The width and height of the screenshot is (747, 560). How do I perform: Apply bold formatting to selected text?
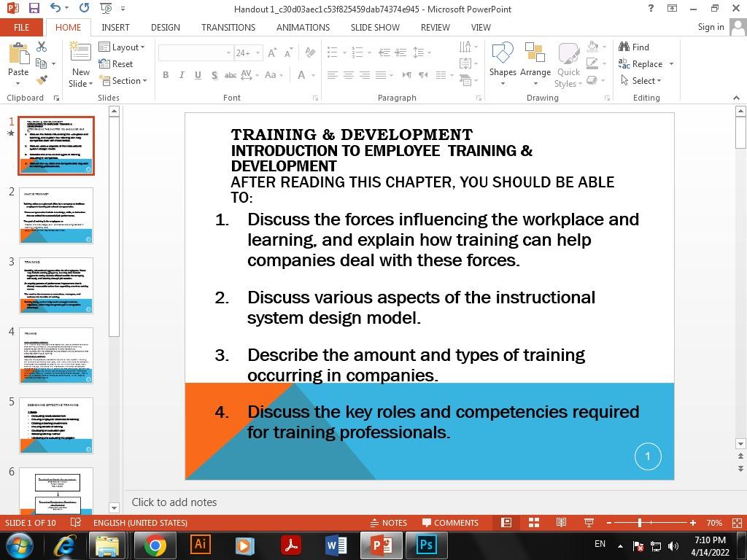pos(166,74)
